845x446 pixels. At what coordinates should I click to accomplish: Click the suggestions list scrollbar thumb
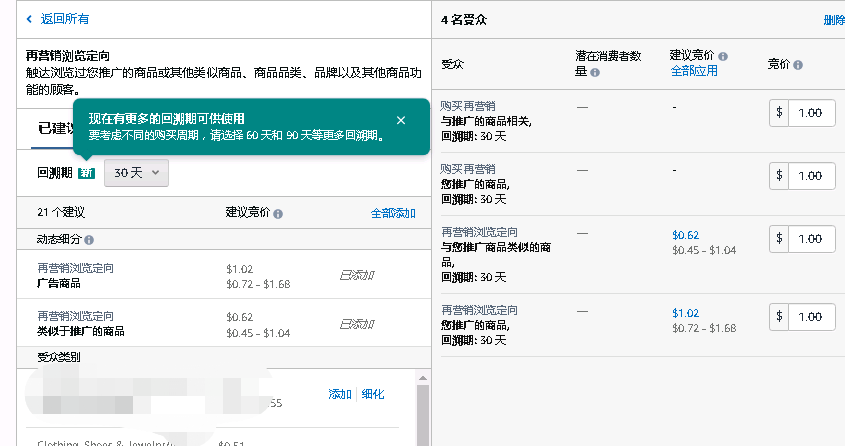[x=423, y=415]
